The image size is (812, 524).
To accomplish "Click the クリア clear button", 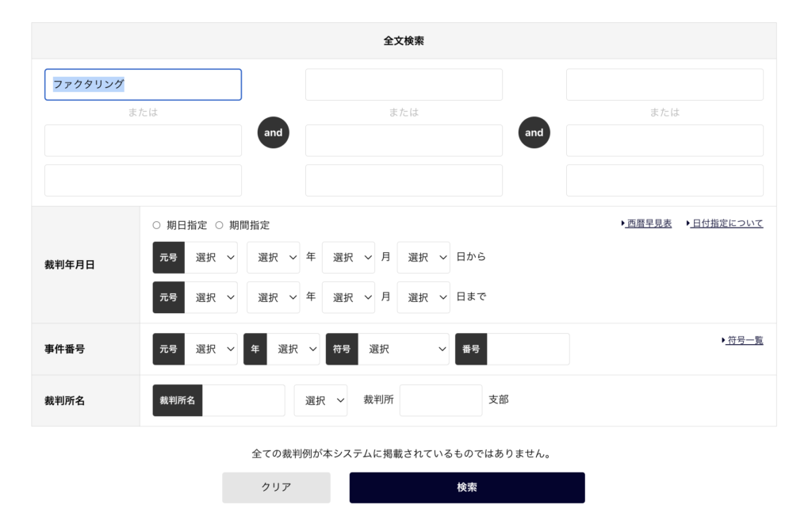I will coord(276,488).
